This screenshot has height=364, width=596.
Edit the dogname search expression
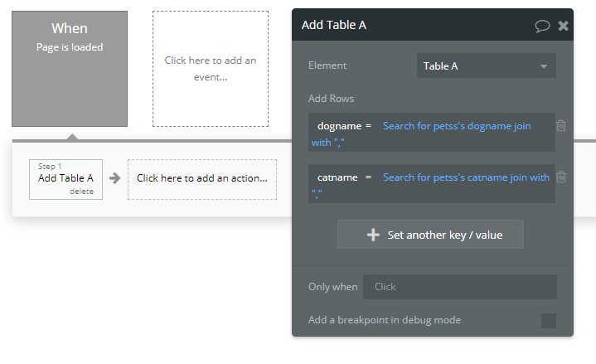click(421, 133)
